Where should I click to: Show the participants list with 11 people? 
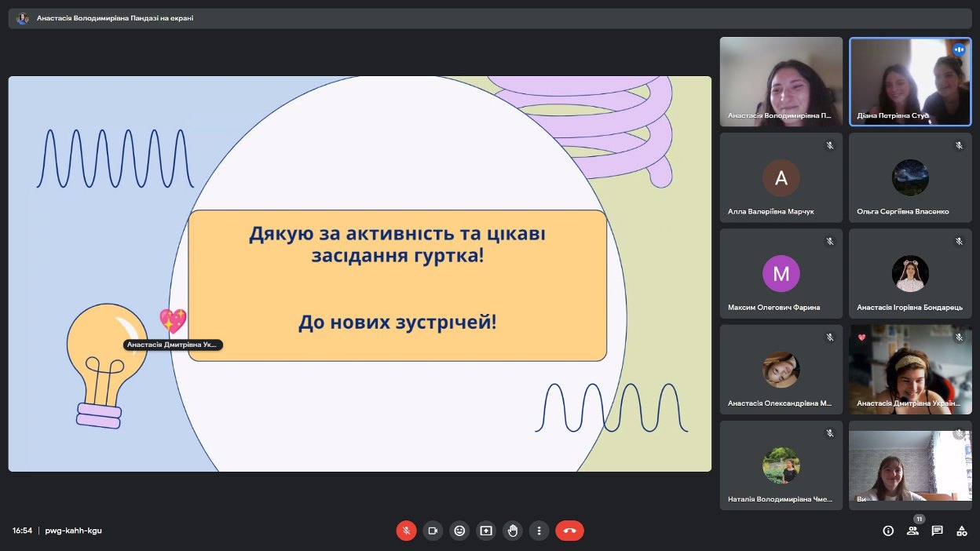912,531
